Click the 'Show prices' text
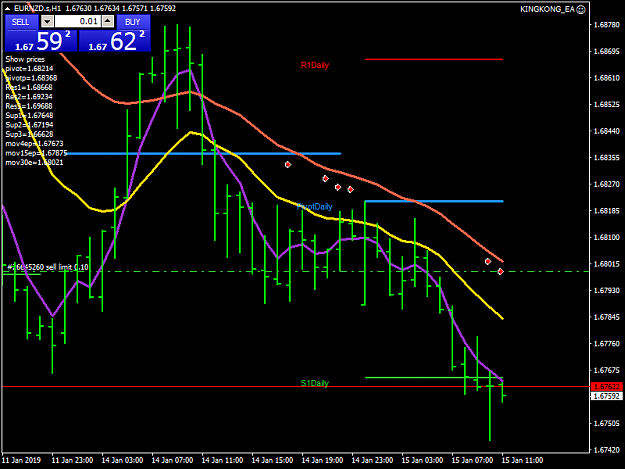Screen dimensions: 625x469 (x=25, y=59)
